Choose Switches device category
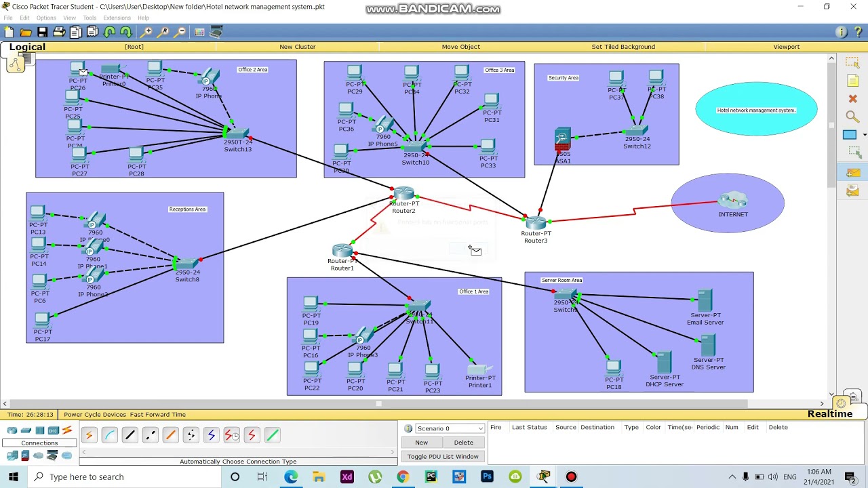Image resolution: width=868 pixels, height=488 pixels. click(x=26, y=430)
